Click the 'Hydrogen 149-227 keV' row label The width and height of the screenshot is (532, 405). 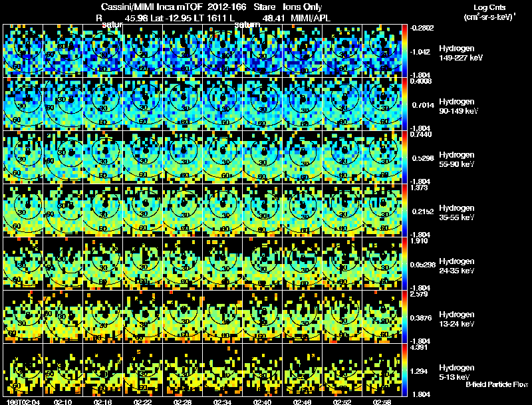[460, 53]
